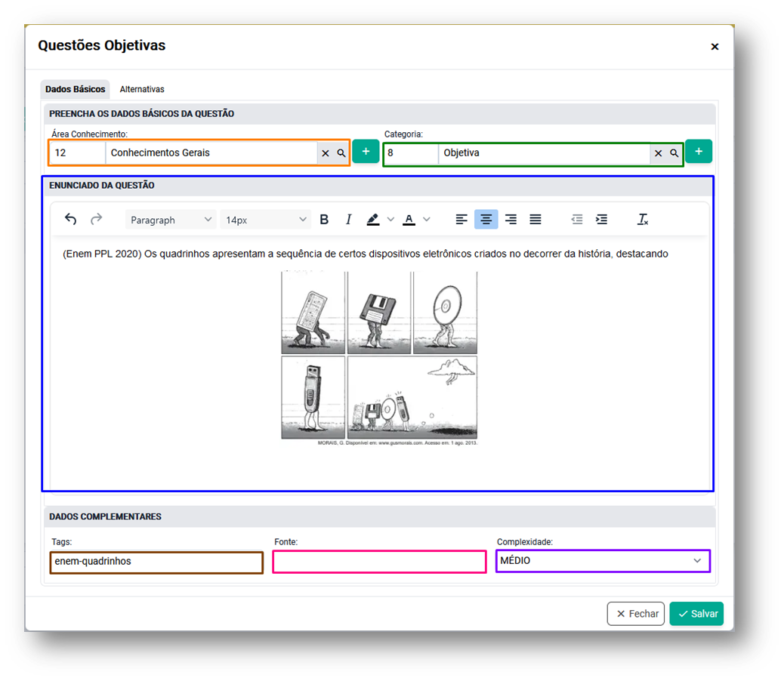Open text color options arrow

(427, 220)
